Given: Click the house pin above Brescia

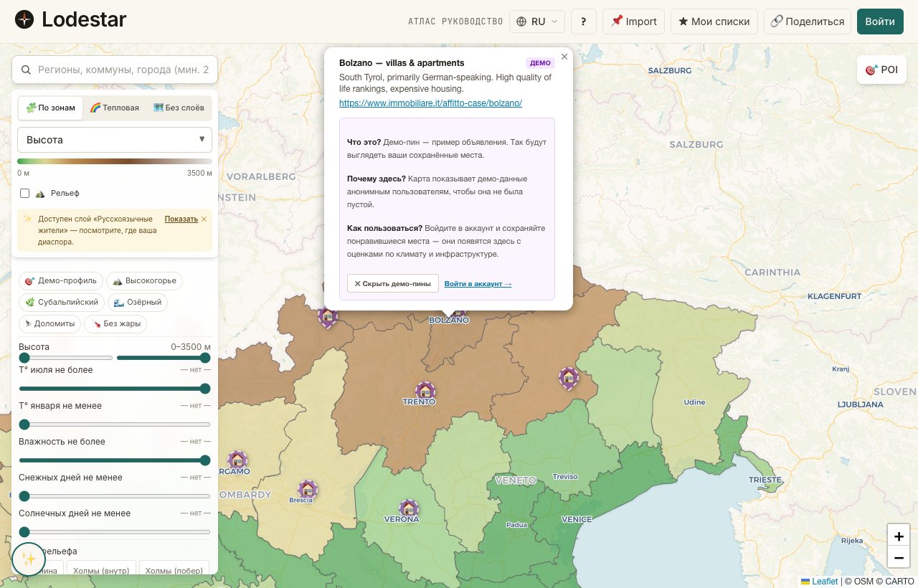Looking at the screenshot, I should tap(308, 490).
